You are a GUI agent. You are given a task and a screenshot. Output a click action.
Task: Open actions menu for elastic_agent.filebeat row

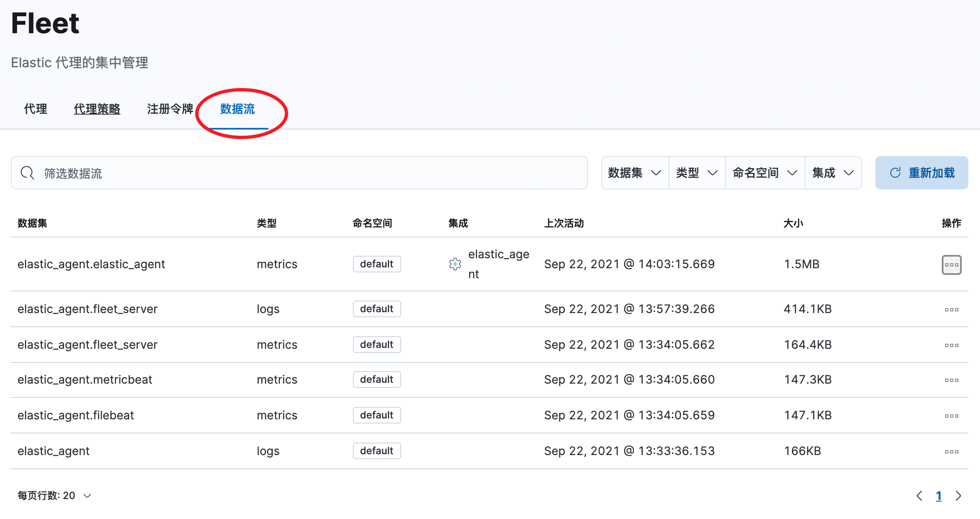click(x=951, y=416)
